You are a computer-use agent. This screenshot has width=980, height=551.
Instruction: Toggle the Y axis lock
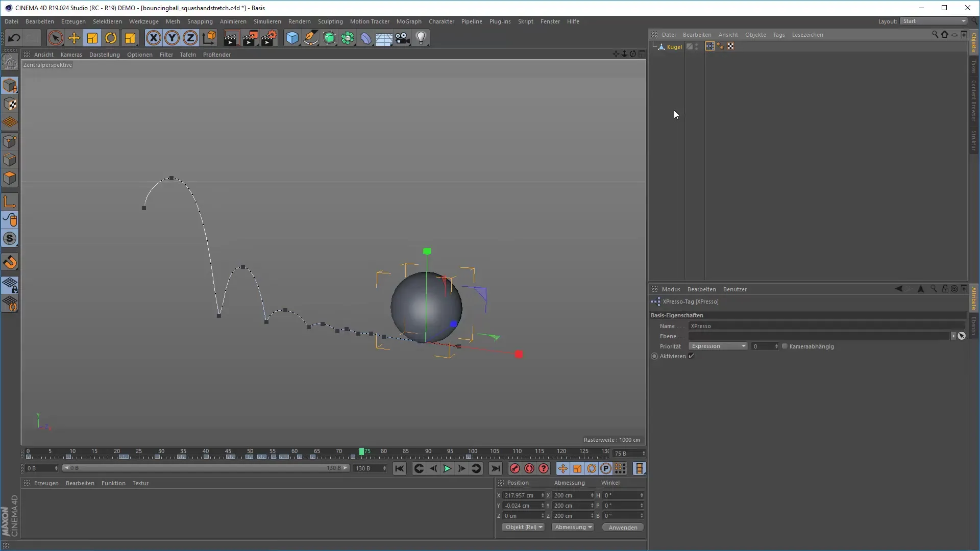click(172, 38)
